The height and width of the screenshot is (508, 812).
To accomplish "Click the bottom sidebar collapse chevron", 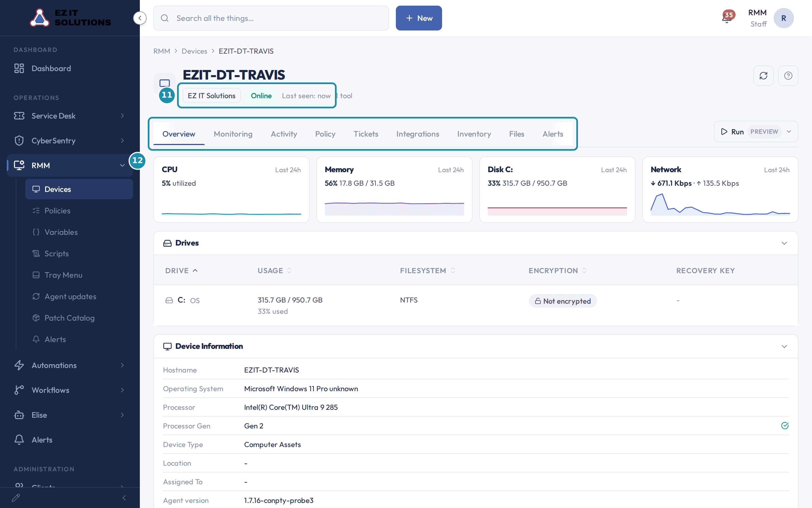I will click(124, 498).
